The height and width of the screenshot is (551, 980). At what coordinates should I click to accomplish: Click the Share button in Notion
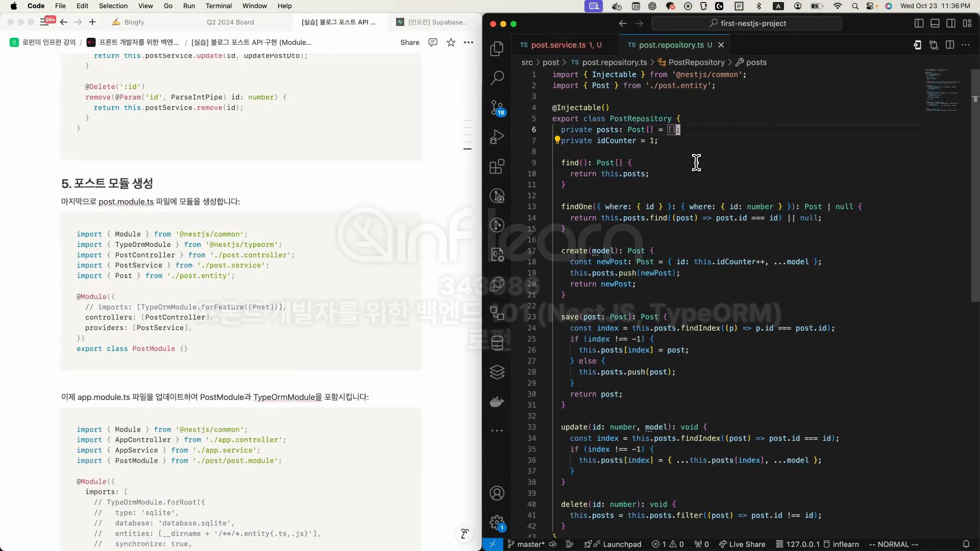[x=409, y=42]
